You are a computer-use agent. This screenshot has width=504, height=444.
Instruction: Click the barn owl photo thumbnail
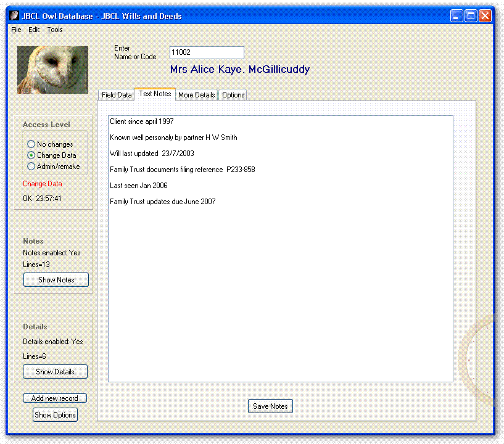[x=52, y=70]
